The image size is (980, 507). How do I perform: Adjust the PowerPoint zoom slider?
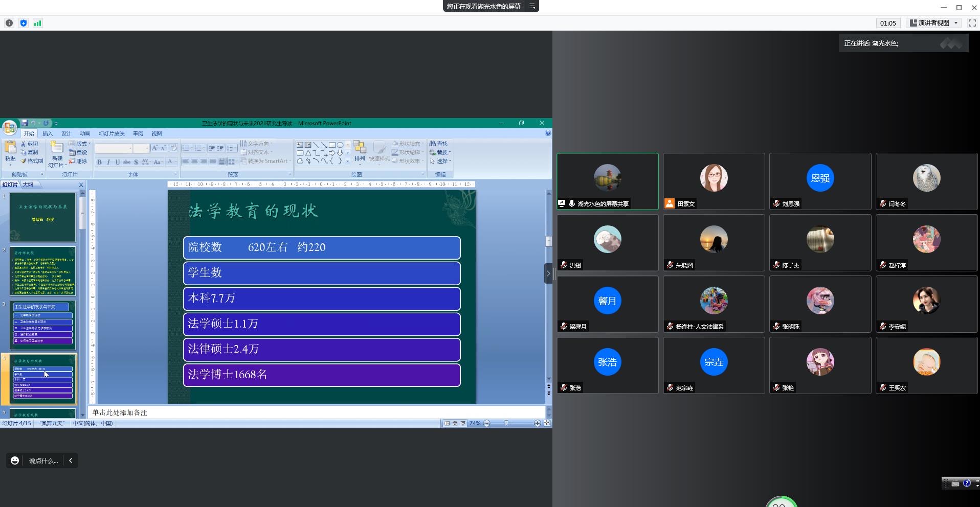pyautogui.click(x=506, y=423)
